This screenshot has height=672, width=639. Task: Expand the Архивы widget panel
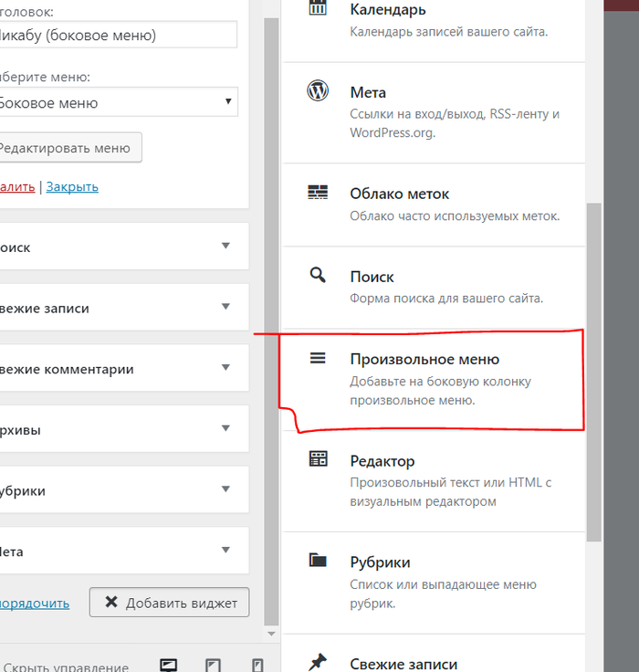[x=225, y=428]
